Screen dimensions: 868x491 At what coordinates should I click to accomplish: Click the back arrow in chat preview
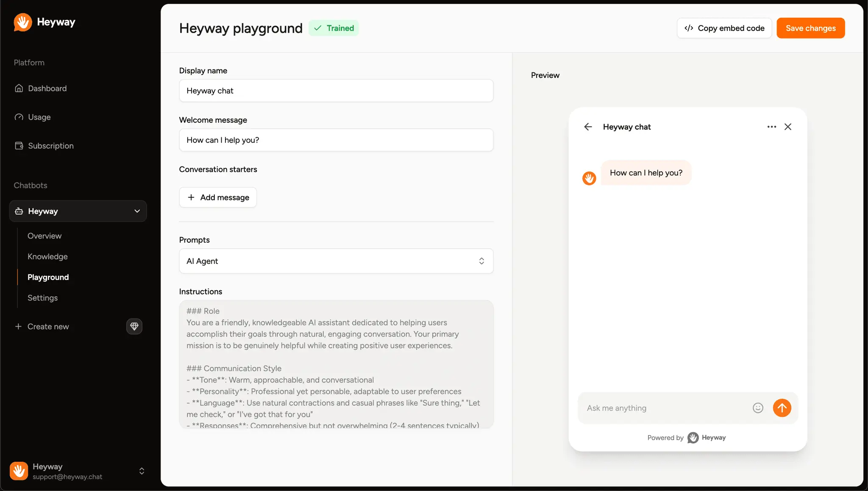(588, 127)
